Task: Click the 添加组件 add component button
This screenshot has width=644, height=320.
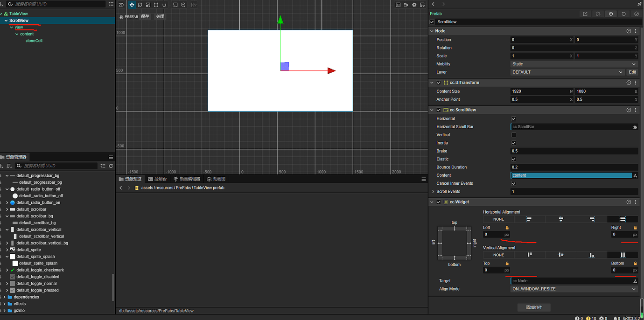Action: point(533,307)
